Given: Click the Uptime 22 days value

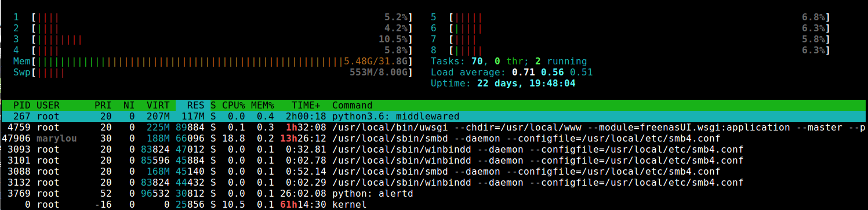Looking at the screenshot, I should (526, 84).
